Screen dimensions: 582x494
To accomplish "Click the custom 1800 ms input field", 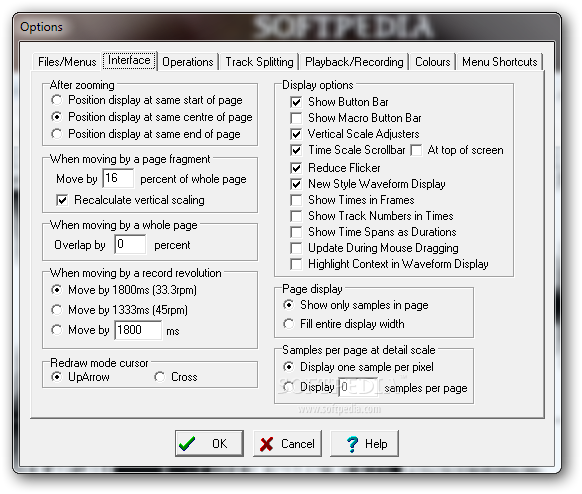I will [138, 330].
